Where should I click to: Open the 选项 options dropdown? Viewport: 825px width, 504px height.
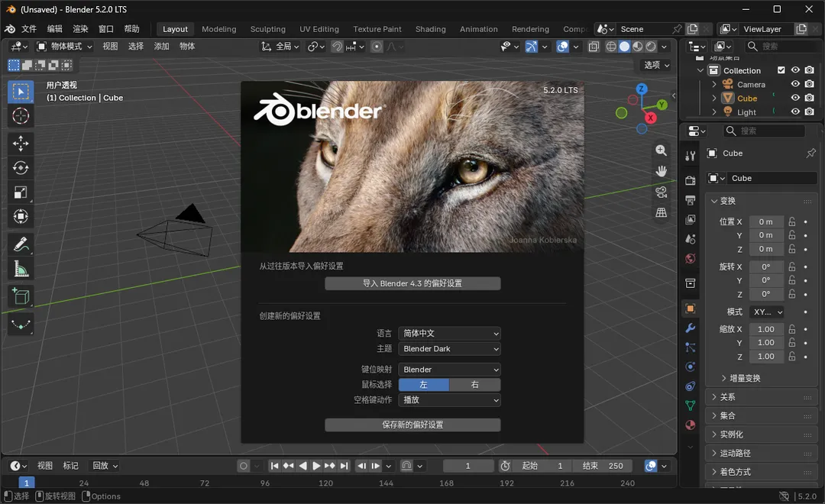[657, 65]
